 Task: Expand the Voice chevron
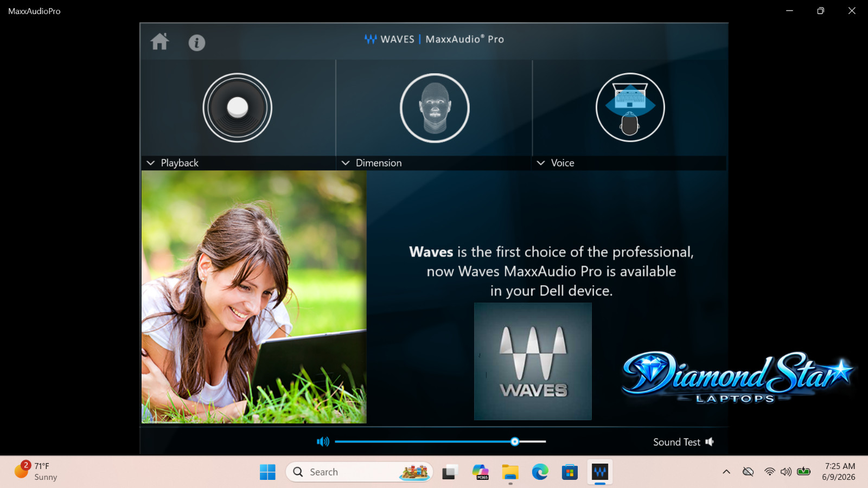[541, 163]
